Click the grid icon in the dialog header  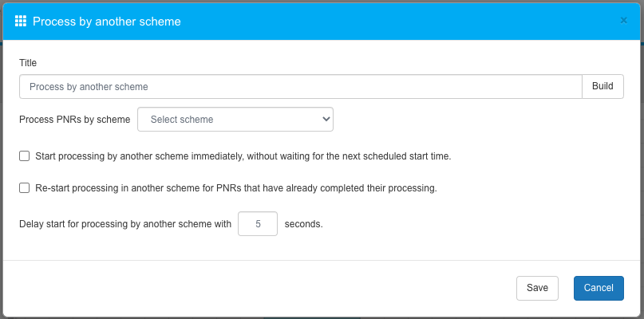tap(21, 21)
